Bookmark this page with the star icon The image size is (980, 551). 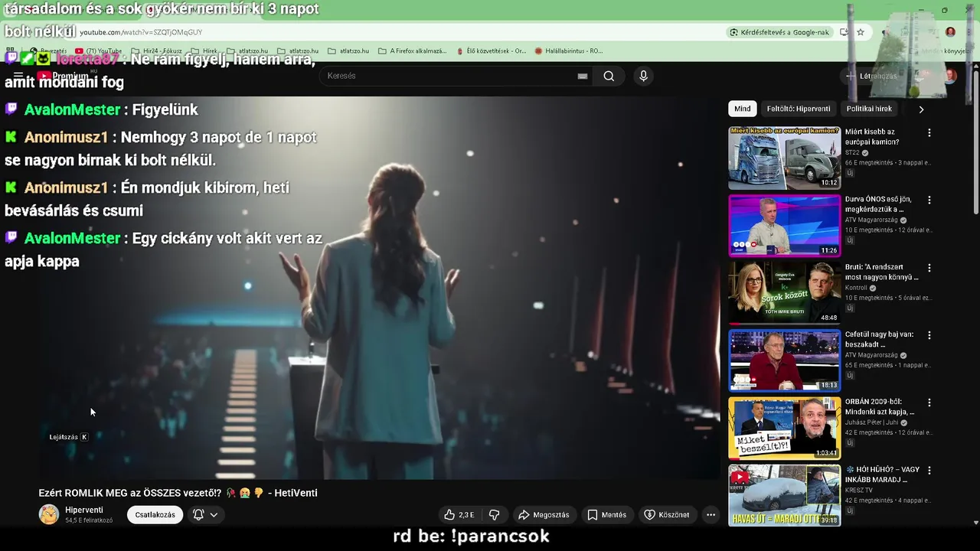pyautogui.click(x=861, y=32)
